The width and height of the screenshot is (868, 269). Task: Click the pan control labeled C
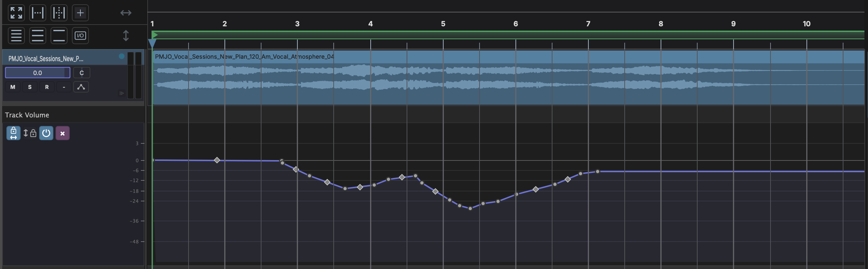click(x=82, y=73)
